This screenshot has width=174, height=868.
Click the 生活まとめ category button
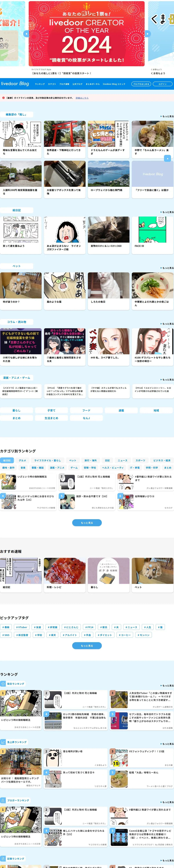[51, 418]
